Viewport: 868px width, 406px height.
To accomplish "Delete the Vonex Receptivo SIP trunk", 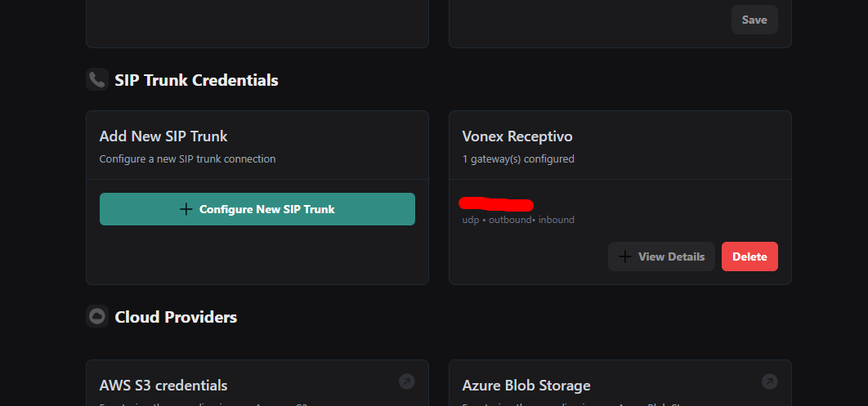I will (x=749, y=257).
